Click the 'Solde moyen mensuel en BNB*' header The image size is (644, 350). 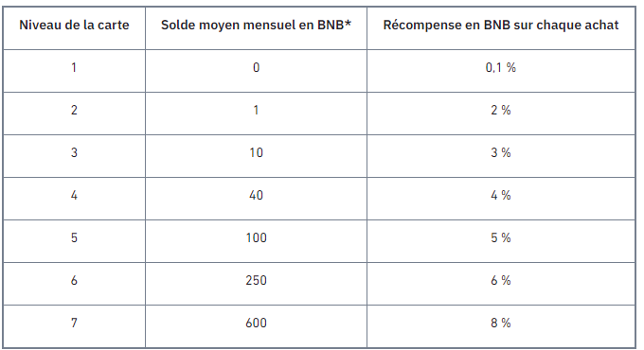pyautogui.click(x=256, y=25)
